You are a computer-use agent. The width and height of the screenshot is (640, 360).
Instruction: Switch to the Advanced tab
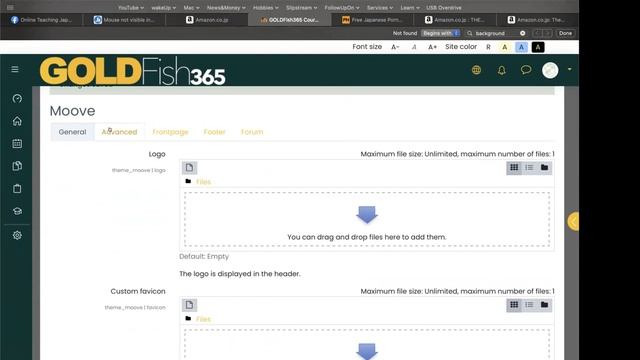[119, 132]
